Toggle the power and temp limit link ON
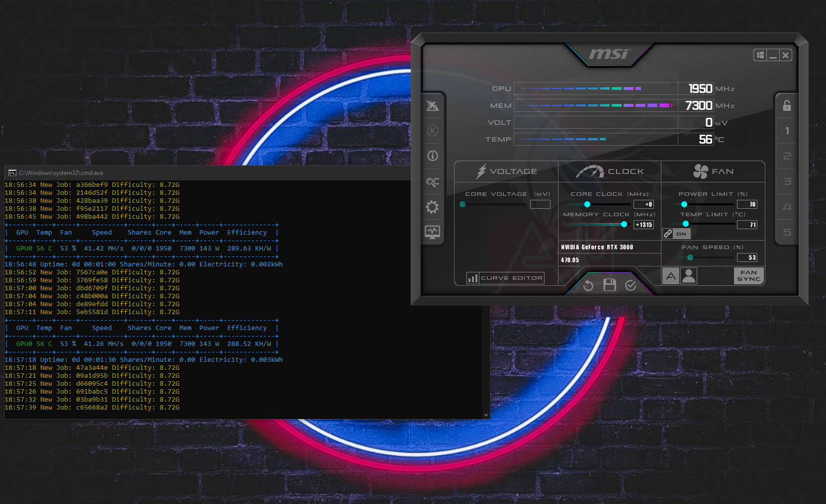Viewport: 826px width, 504px height. tap(676, 234)
